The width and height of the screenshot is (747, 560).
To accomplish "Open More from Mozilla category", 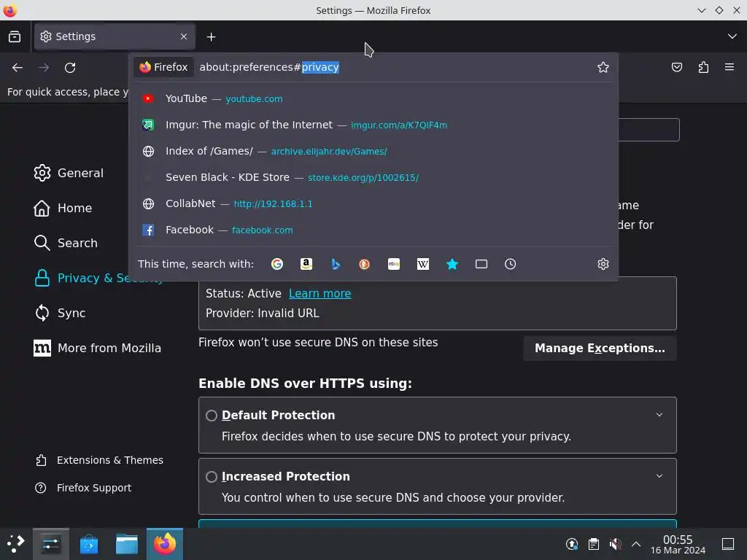I will [x=97, y=348].
